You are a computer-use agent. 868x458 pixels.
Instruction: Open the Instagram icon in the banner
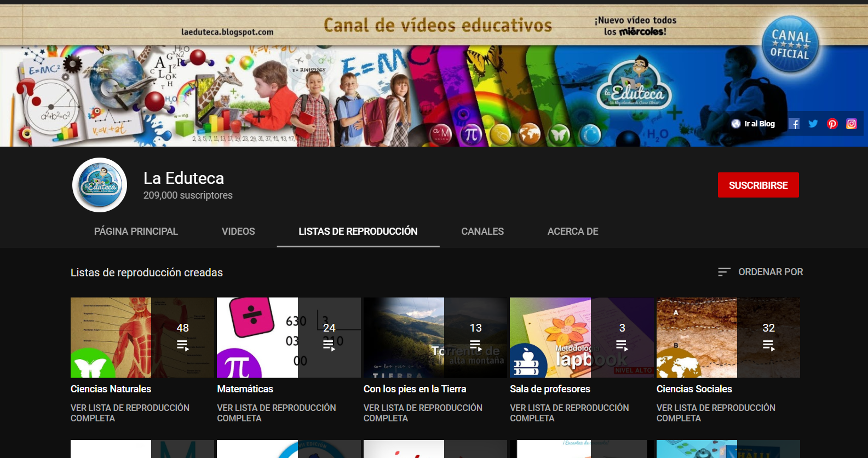tap(852, 124)
